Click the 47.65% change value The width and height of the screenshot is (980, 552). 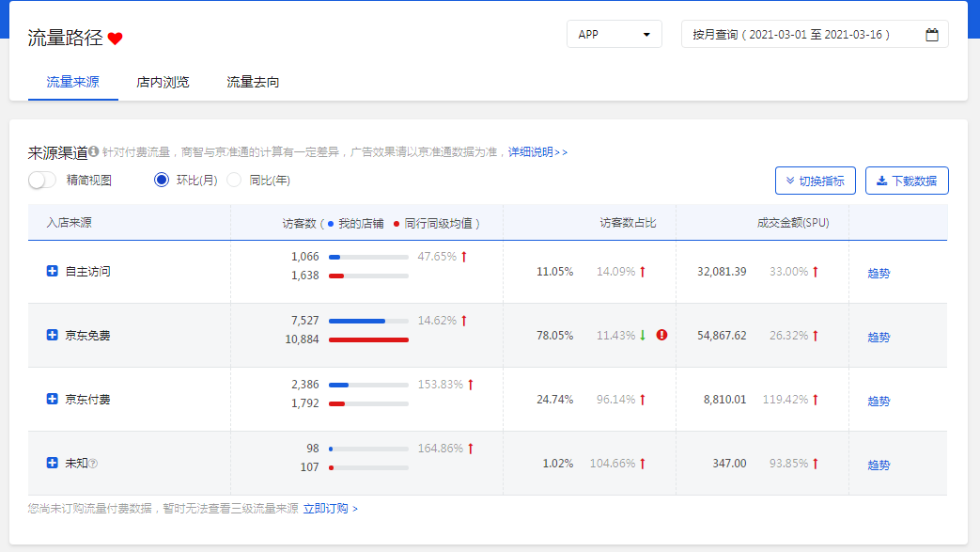pos(437,257)
